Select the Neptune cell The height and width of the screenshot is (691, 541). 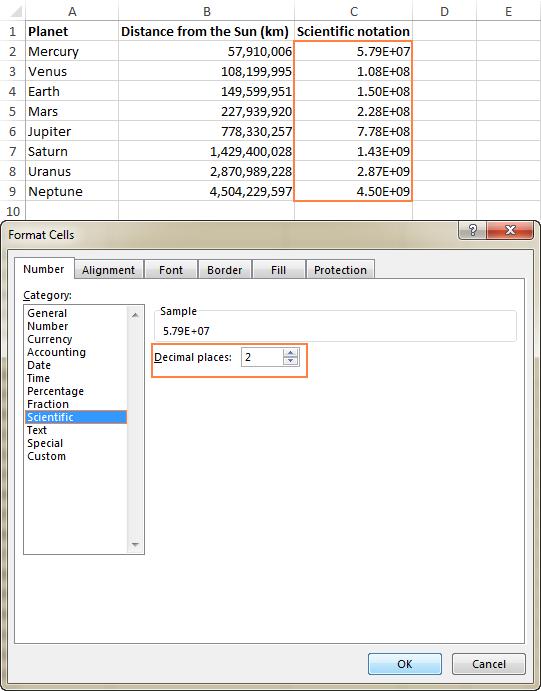tap(72, 191)
